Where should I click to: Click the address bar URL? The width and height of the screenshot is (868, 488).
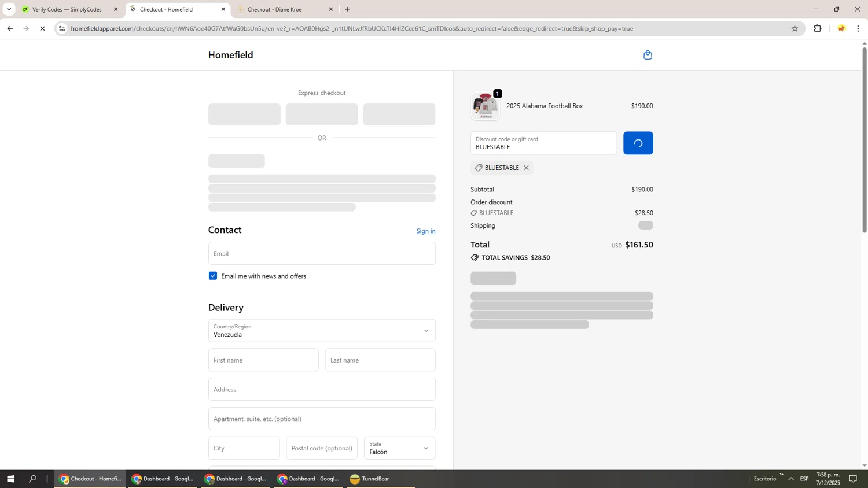[352, 28]
